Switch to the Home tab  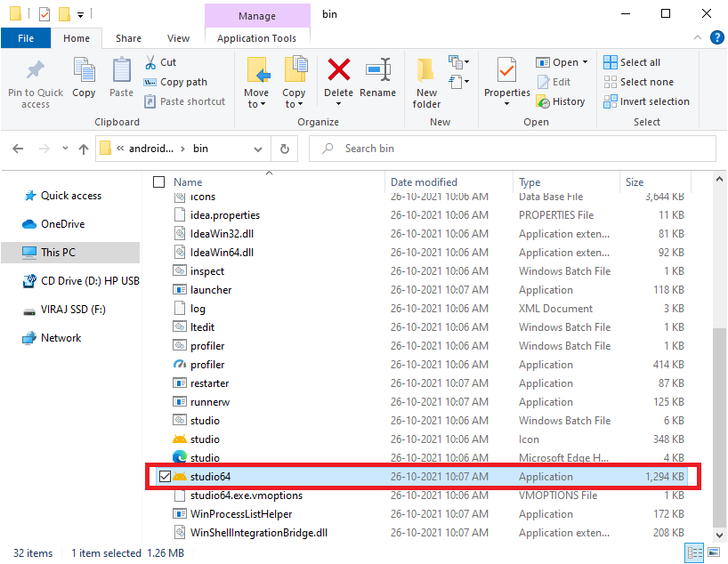77,38
